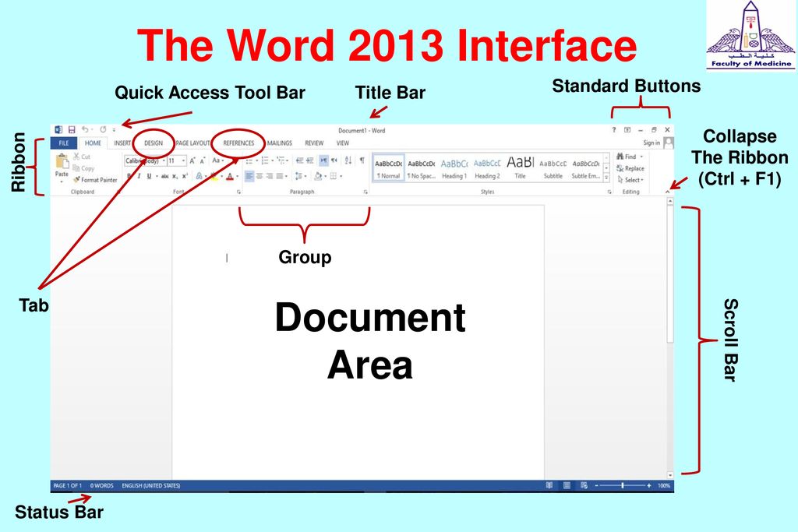Click the Shrink Font icon
This screenshot has width=798, height=532.
(202, 160)
